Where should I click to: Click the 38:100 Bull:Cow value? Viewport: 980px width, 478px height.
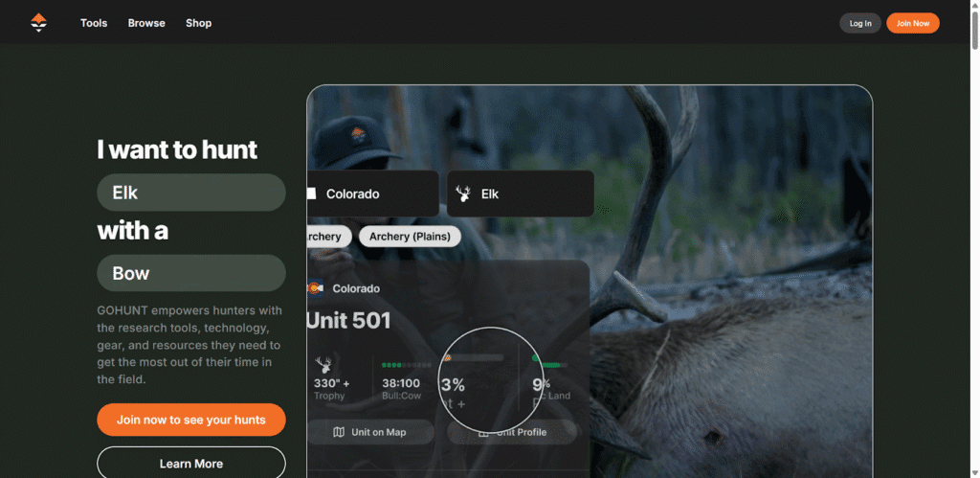[x=401, y=383]
